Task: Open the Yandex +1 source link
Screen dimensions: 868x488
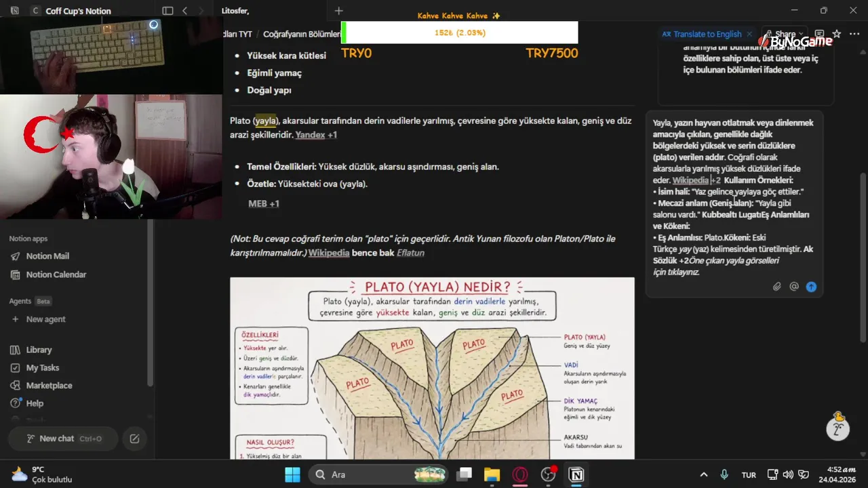Action: coord(316,135)
